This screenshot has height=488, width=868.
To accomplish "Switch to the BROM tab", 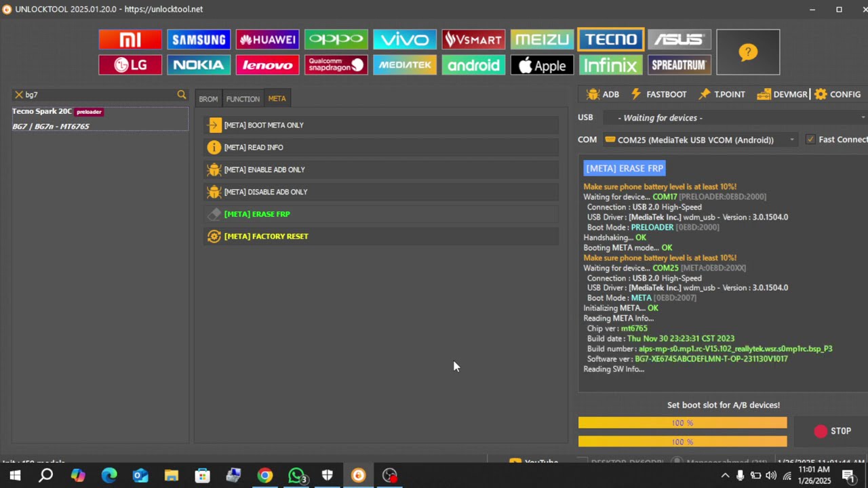I will tap(208, 99).
